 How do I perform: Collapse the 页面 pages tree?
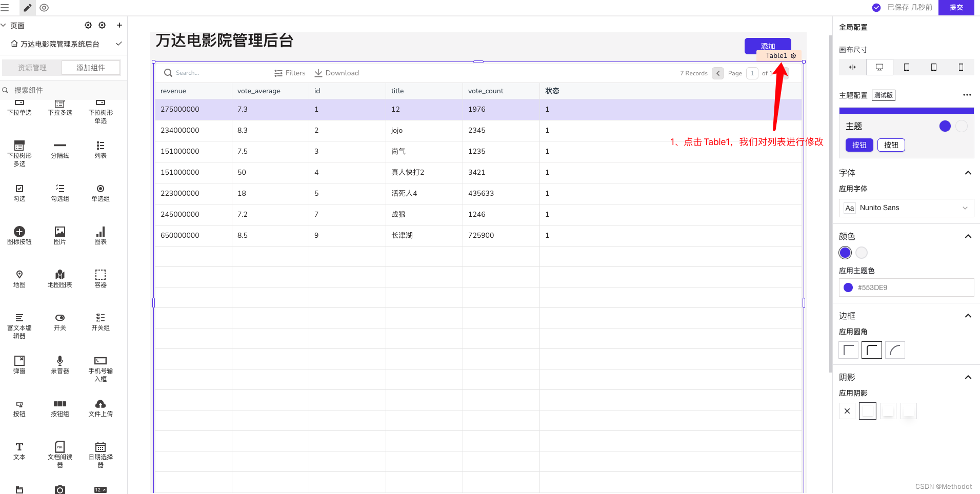(4, 25)
